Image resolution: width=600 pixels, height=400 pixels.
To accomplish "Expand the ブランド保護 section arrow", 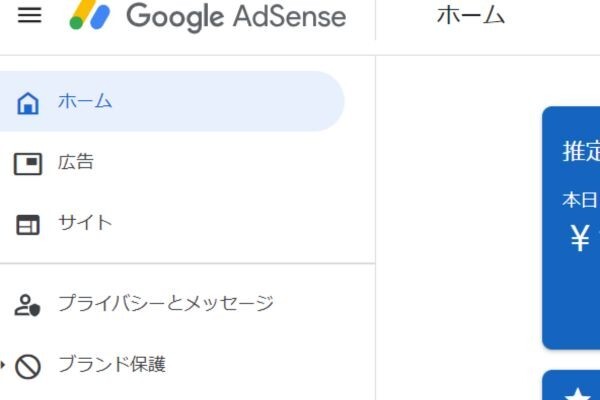I will click(4, 364).
